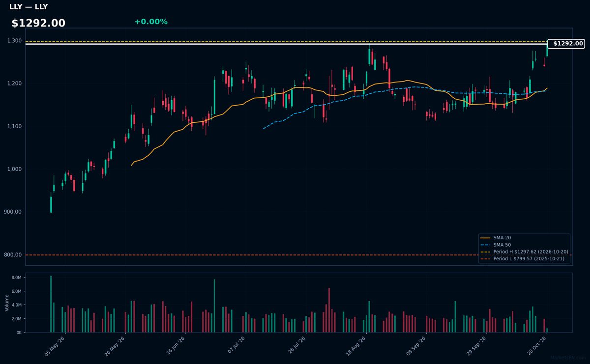Click the +0.00% change value
This screenshot has height=364, width=590.
(151, 22)
